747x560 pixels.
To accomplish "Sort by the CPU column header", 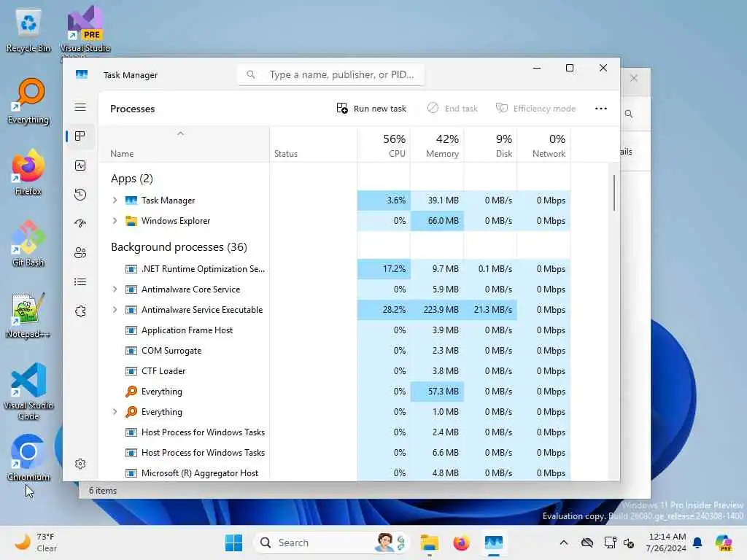I will click(384, 145).
